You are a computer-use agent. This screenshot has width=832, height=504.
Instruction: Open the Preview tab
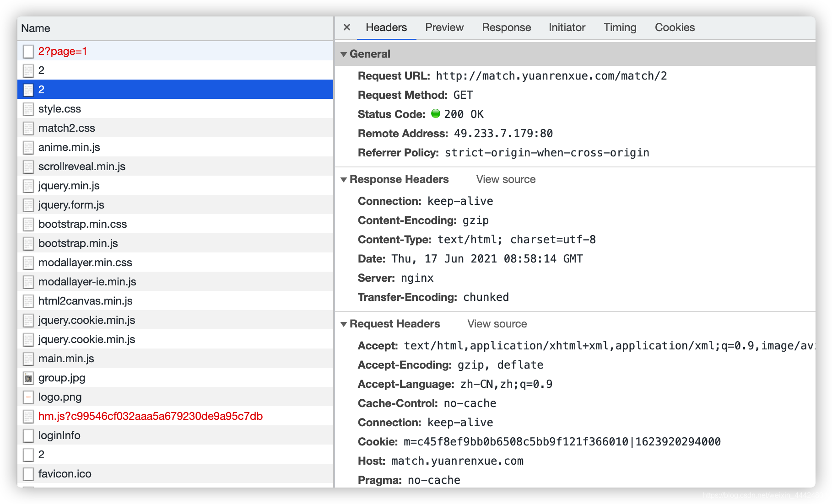444,27
